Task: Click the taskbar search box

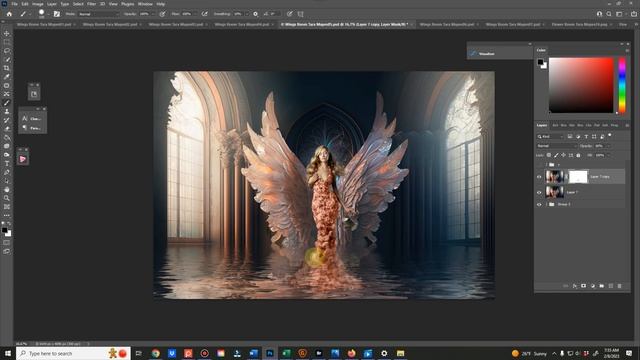Action: (x=73, y=353)
